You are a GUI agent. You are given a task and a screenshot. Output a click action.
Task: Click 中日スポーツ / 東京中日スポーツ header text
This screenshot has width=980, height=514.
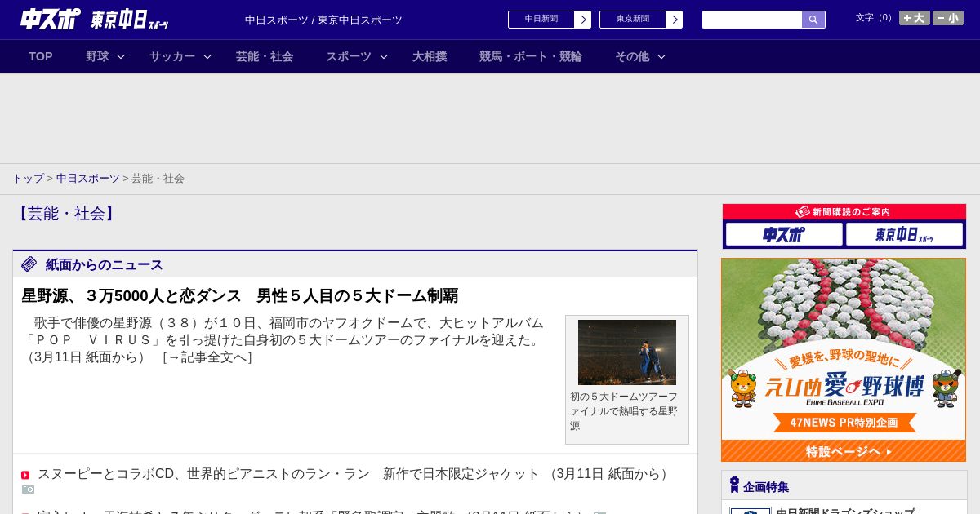(323, 20)
